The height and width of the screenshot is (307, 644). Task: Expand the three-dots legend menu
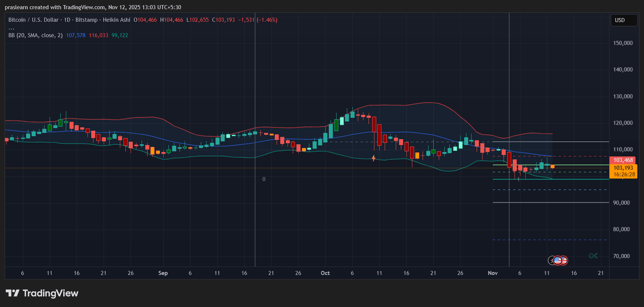click(x=11, y=28)
